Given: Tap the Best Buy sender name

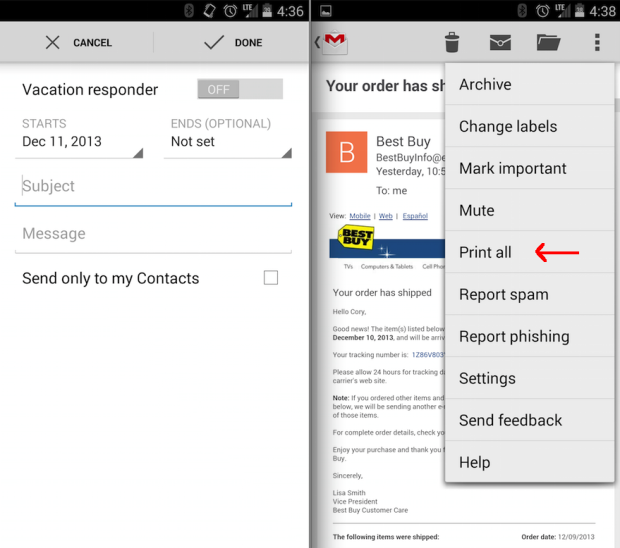Looking at the screenshot, I should [x=403, y=141].
